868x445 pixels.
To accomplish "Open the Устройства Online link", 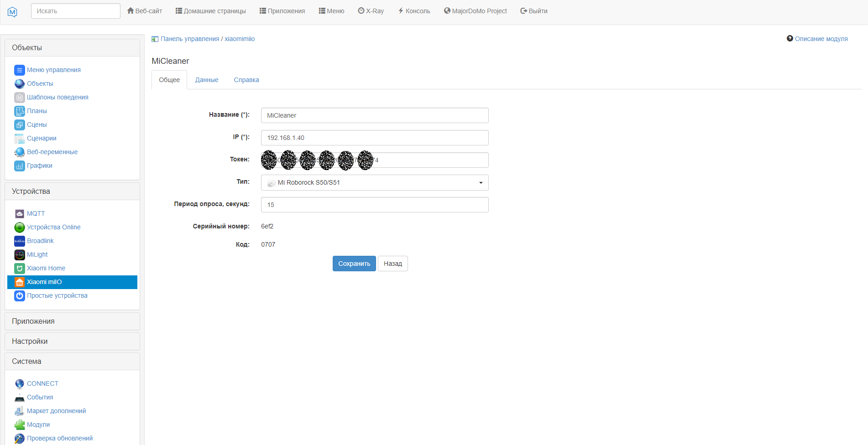I will pyautogui.click(x=54, y=228).
